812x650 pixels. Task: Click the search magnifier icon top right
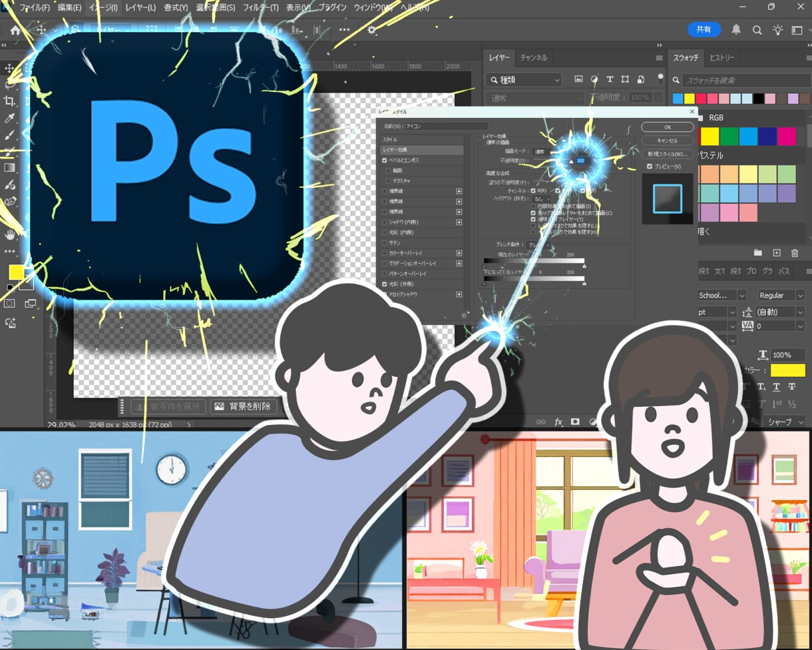(757, 30)
